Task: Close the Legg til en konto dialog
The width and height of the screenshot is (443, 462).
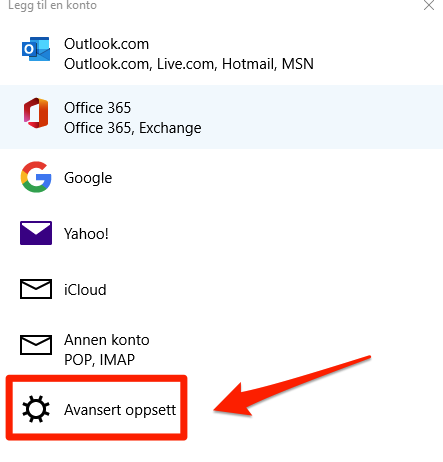Action: 429,5
